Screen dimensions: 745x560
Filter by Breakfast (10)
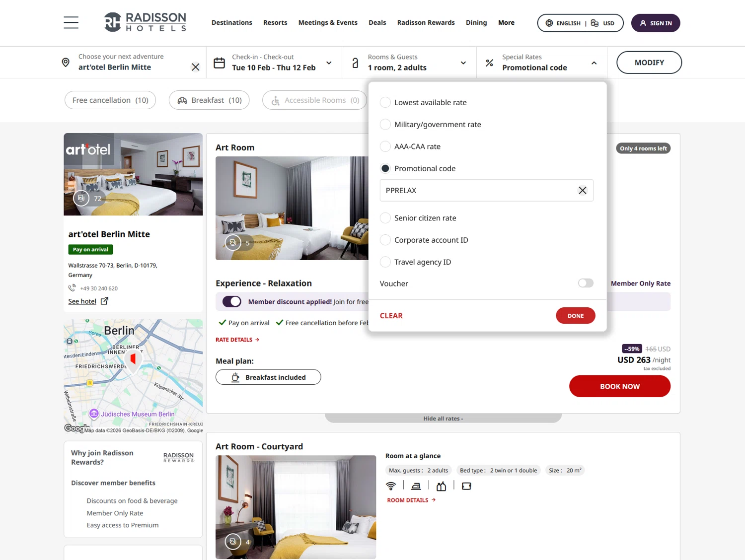tap(209, 100)
